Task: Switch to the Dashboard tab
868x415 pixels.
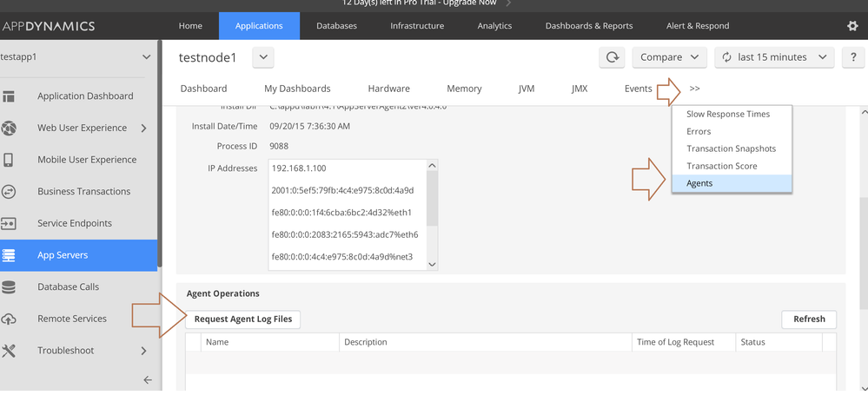Action: [203, 89]
